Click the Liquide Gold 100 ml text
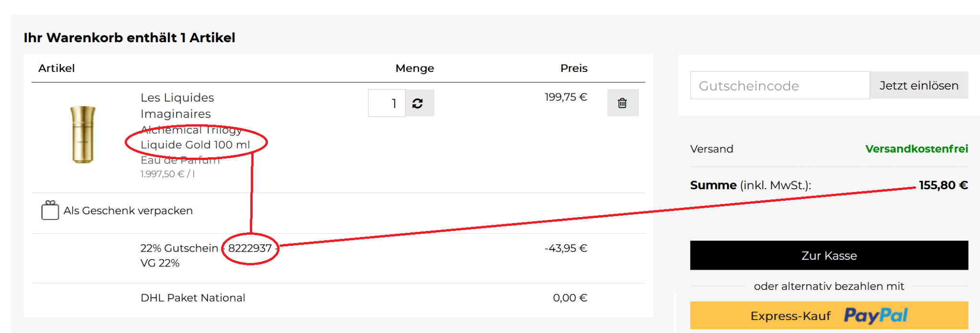The height and width of the screenshot is (333, 980). [195, 145]
